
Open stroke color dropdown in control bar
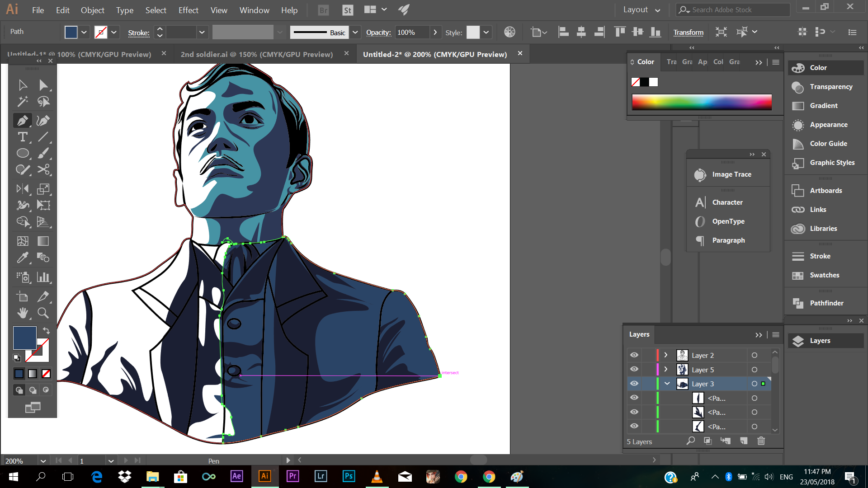[x=114, y=32]
